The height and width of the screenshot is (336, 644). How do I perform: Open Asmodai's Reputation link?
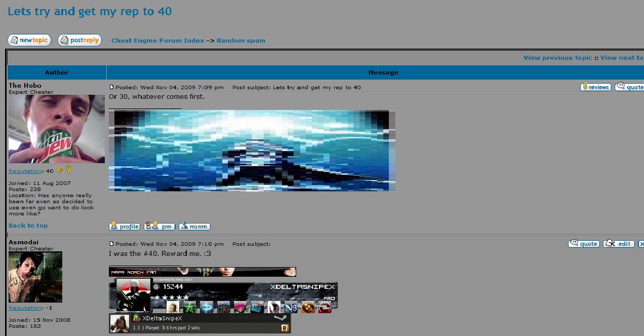25,308
